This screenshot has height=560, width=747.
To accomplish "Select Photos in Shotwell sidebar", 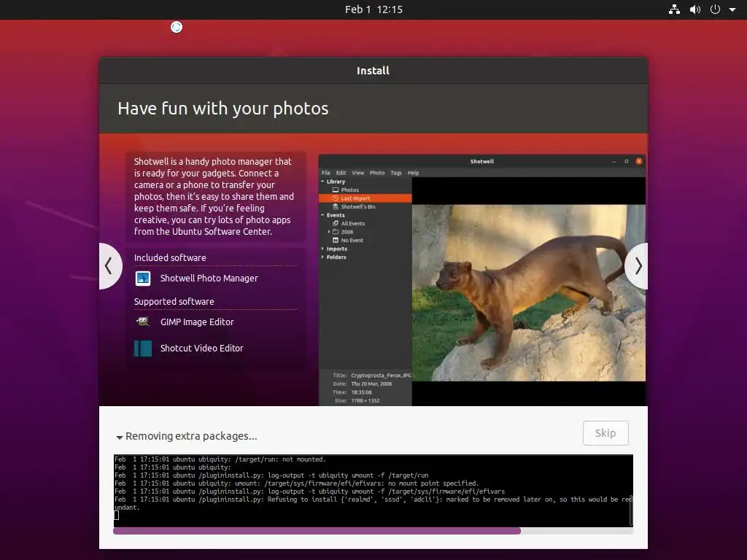I will point(349,190).
